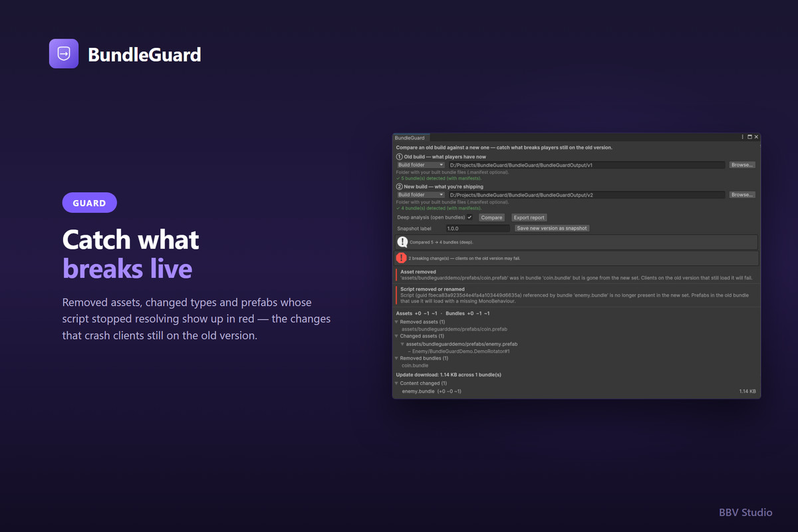Select the coin.bundle removed bundle row
The image size is (798, 532).
[x=415, y=366]
